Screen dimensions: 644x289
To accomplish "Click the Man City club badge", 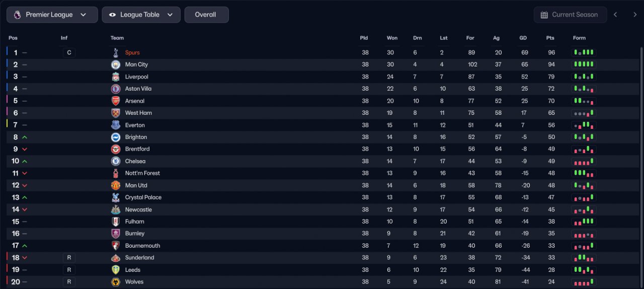I will 116,64.
